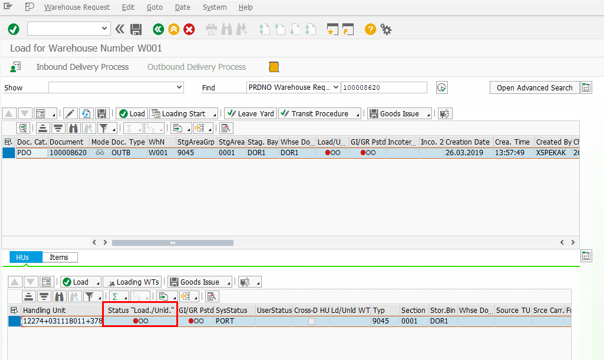Expand the Sum total dropdown in lower HU toolbar
This screenshot has height=360, width=606.
click(x=126, y=298)
